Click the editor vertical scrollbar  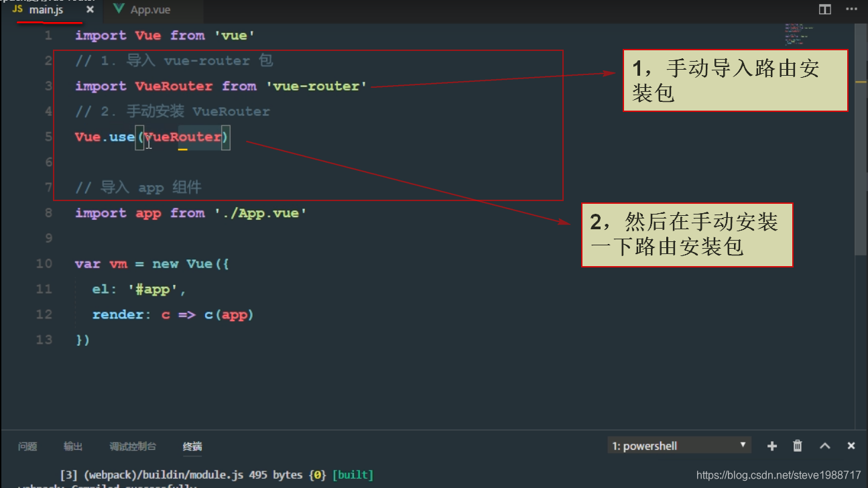(x=861, y=139)
